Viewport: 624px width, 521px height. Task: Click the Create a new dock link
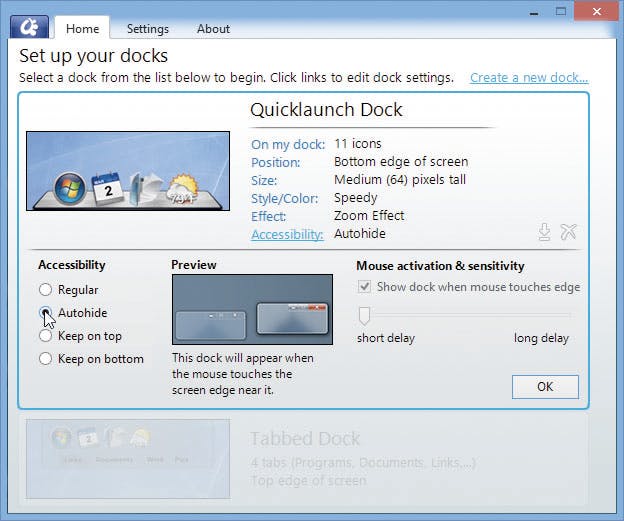point(529,78)
